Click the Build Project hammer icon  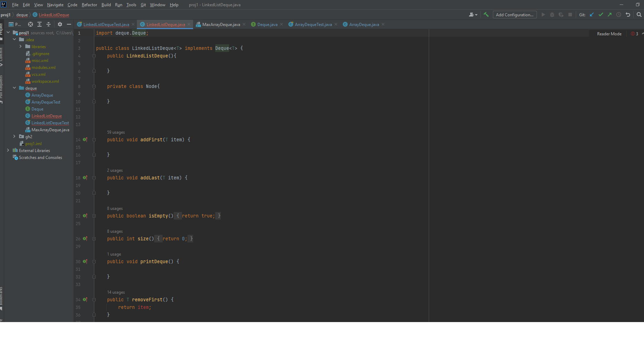coord(486,15)
